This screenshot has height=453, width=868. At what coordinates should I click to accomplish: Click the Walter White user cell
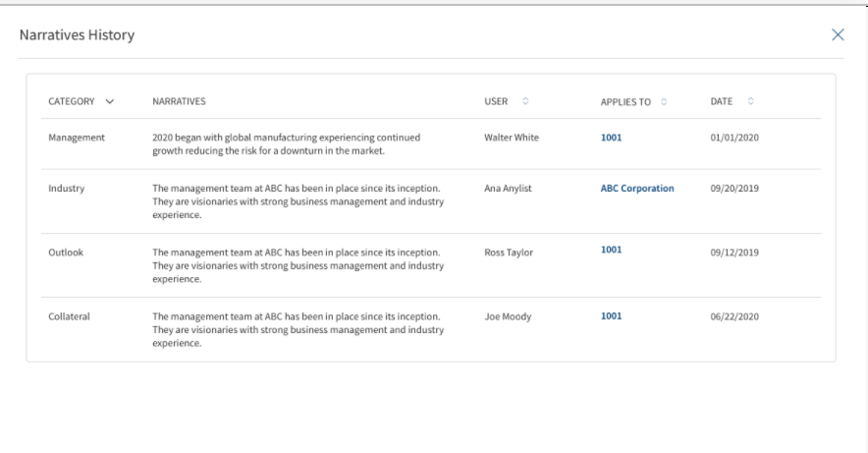(511, 138)
